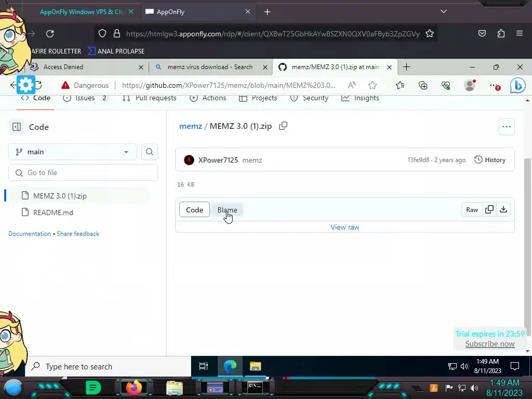Click the Type here to search box
The height and width of the screenshot is (399, 532).
click(x=109, y=366)
